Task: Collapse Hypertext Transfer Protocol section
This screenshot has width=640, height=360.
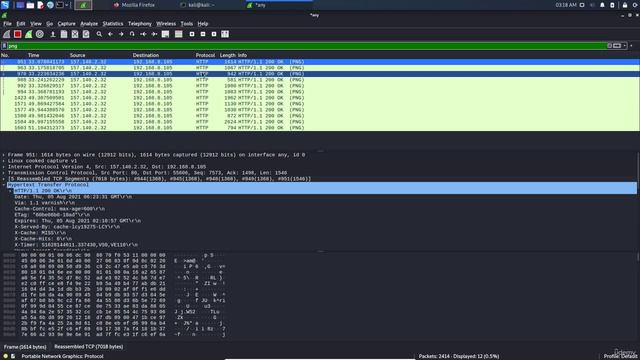Action: (4, 185)
